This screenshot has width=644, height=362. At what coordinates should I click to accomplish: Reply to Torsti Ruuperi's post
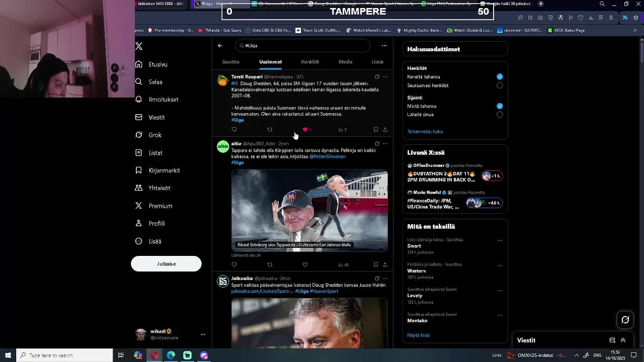tap(234, 130)
